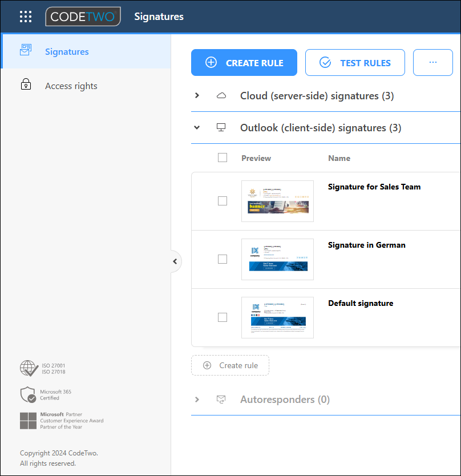This screenshot has height=476, width=461.
Task: Click the CodeTwo logo
Action: [83, 17]
